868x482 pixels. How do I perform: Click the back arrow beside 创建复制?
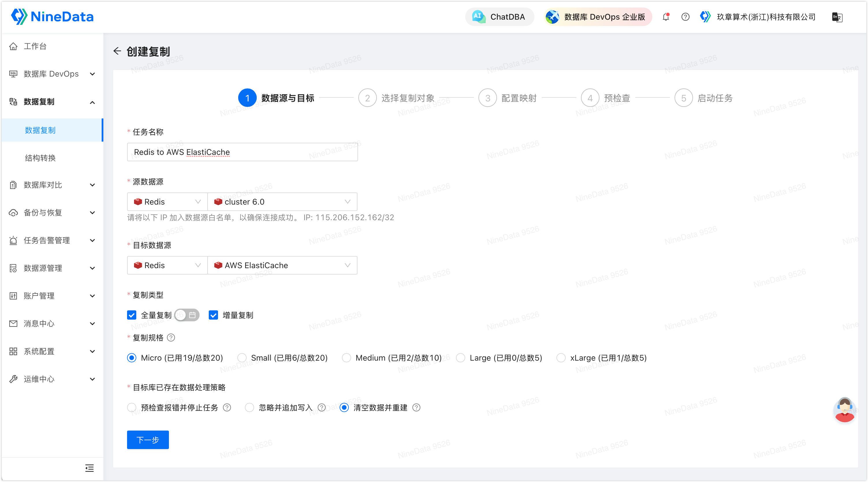117,51
